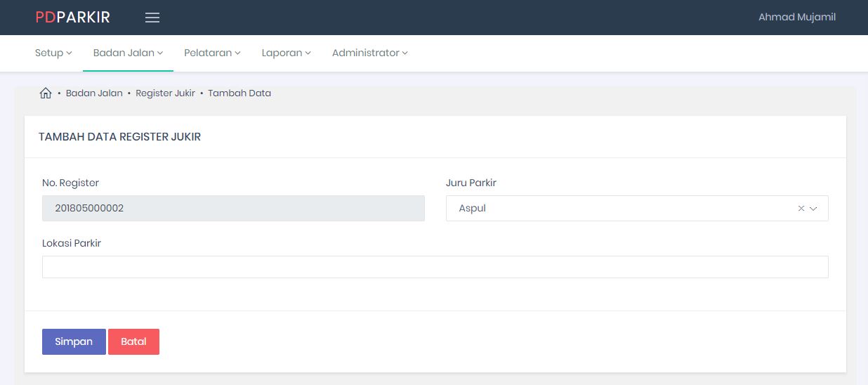Viewport: 868px width, 385px height.
Task: Open the Laporan dropdown menu
Action: (286, 53)
